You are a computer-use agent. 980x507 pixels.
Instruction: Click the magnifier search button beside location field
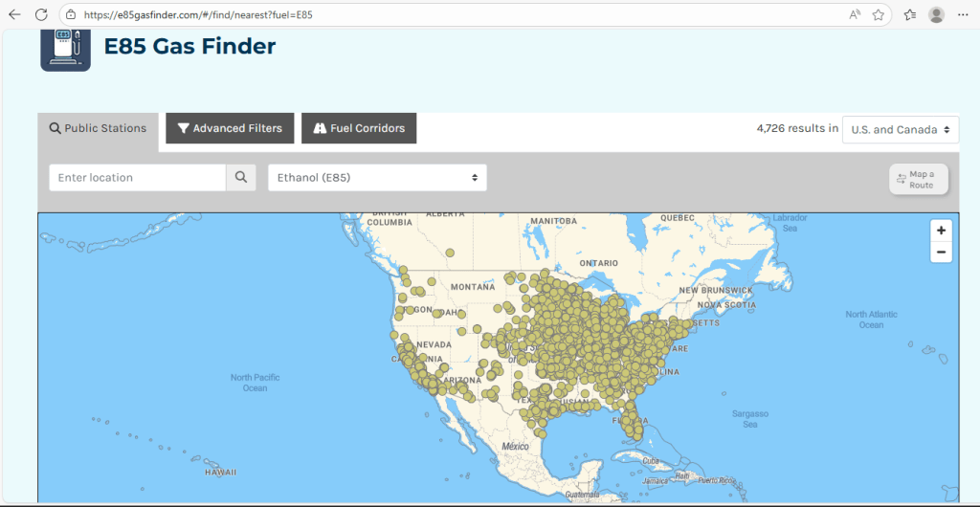(240, 177)
